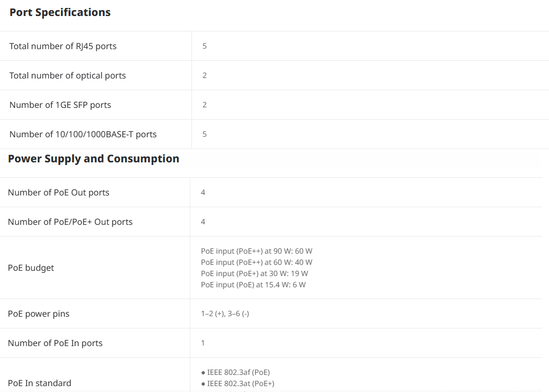Select the PoE budget label
The width and height of the screenshot is (549, 392).
point(31,268)
